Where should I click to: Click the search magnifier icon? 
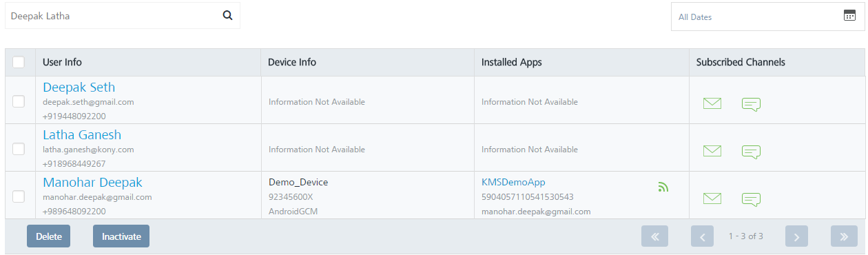point(227,16)
